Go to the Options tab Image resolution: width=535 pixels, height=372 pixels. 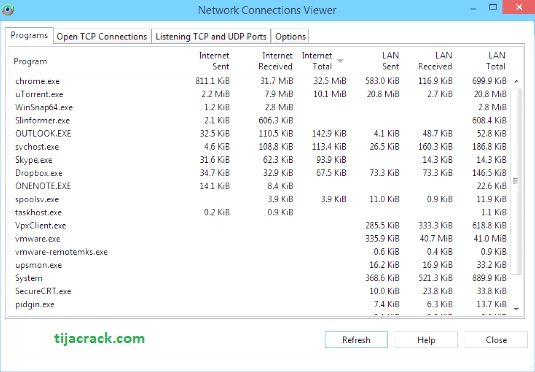pos(290,37)
